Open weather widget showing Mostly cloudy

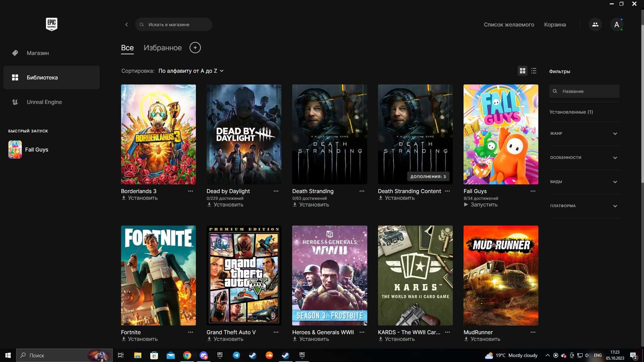point(511,355)
